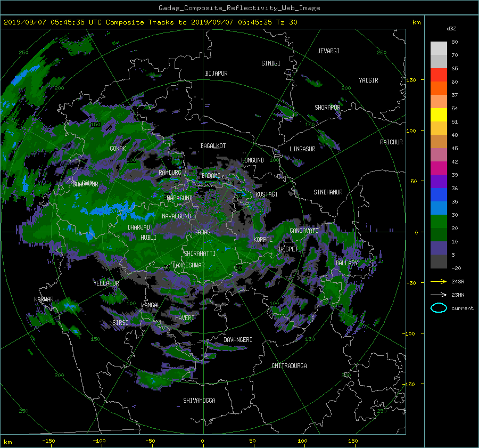Click the light blue 35 dBZ legend swatch
The height and width of the screenshot is (448, 479).
(x=439, y=208)
